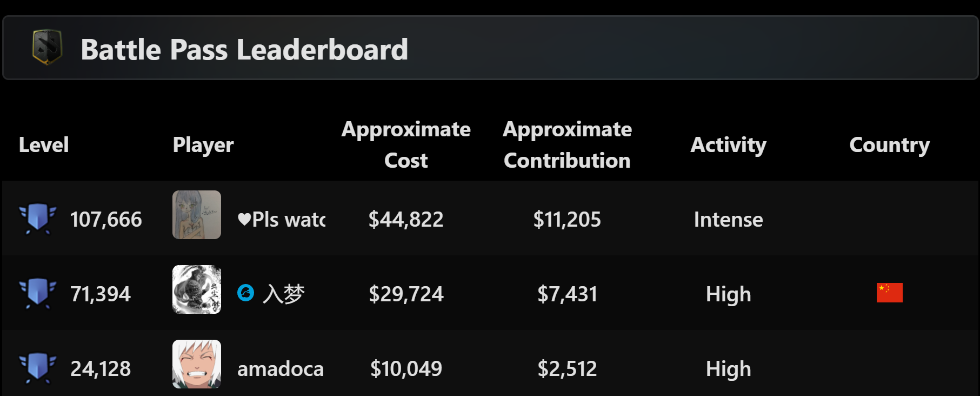
Task: Click the level badge icon beside 107,666
Action: (x=37, y=219)
